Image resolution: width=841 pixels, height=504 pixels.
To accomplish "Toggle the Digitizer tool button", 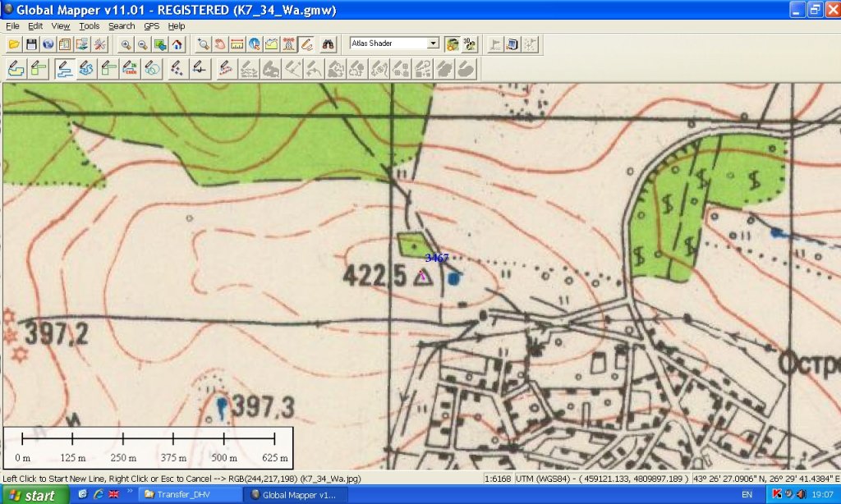I will [x=306, y=44].
